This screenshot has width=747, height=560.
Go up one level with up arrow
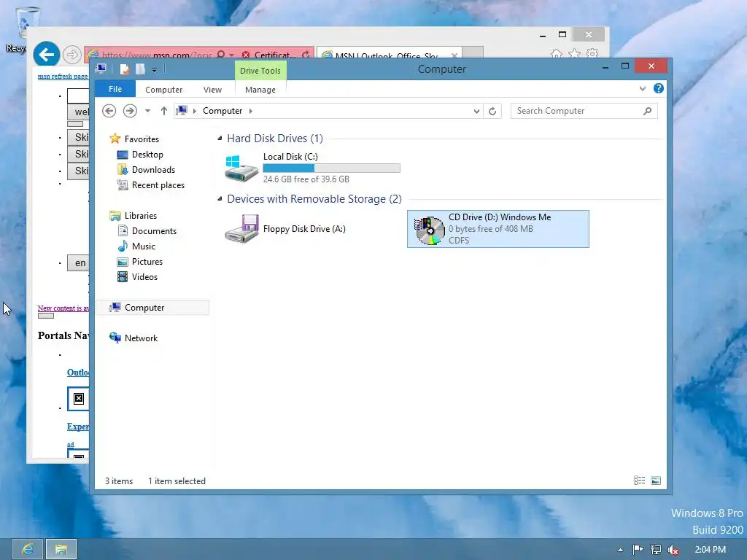tap(164, 111)
